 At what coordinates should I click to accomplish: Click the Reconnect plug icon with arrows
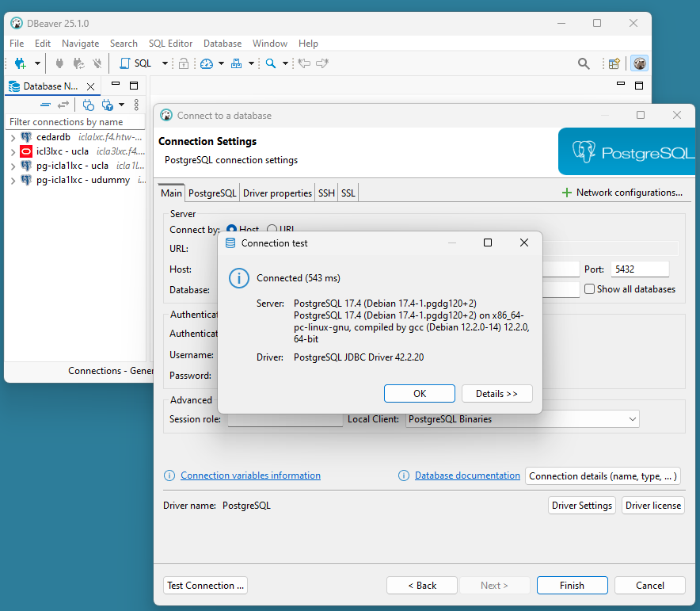[79, 63]
